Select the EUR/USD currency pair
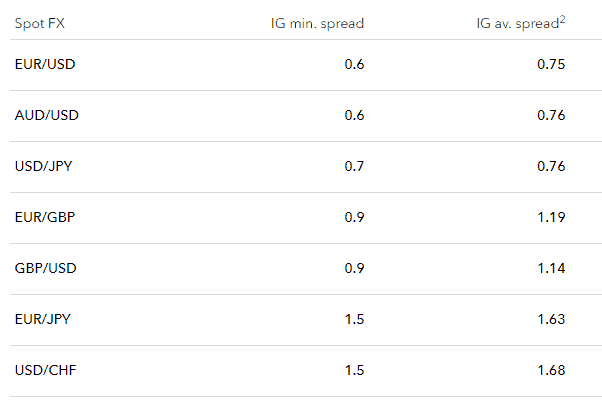 pos(46,64)
